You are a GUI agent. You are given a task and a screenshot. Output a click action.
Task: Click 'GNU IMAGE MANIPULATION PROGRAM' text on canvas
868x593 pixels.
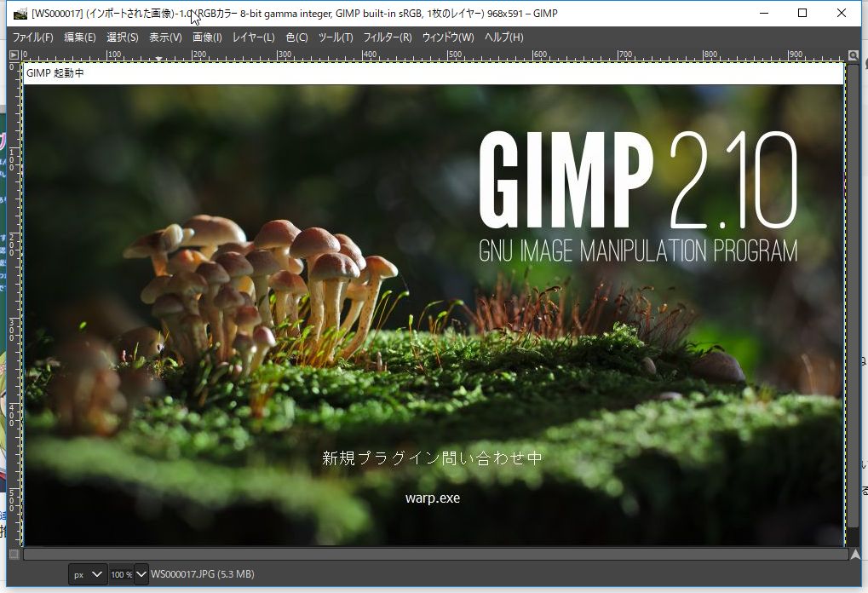[x=638, y=250]
